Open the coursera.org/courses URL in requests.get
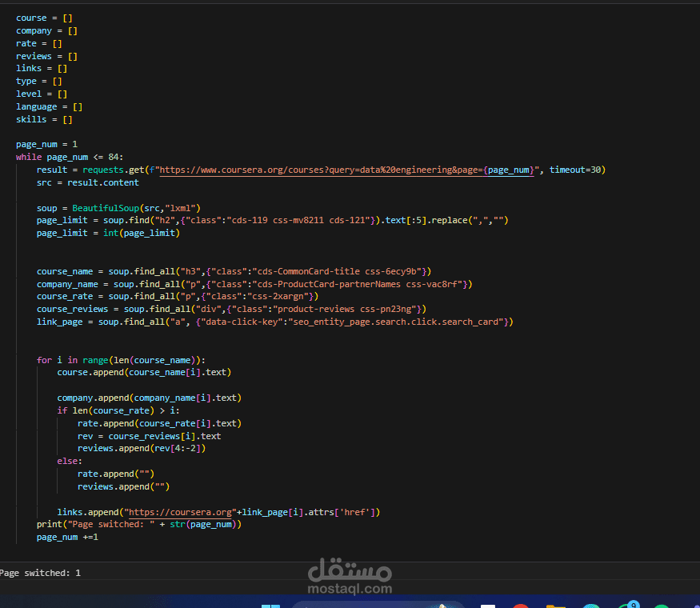This screenshot has width=700, height=608. click(346, 170)
